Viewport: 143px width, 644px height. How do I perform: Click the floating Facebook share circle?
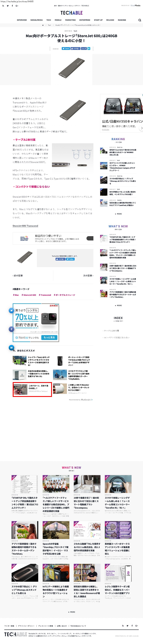(11, 329)
